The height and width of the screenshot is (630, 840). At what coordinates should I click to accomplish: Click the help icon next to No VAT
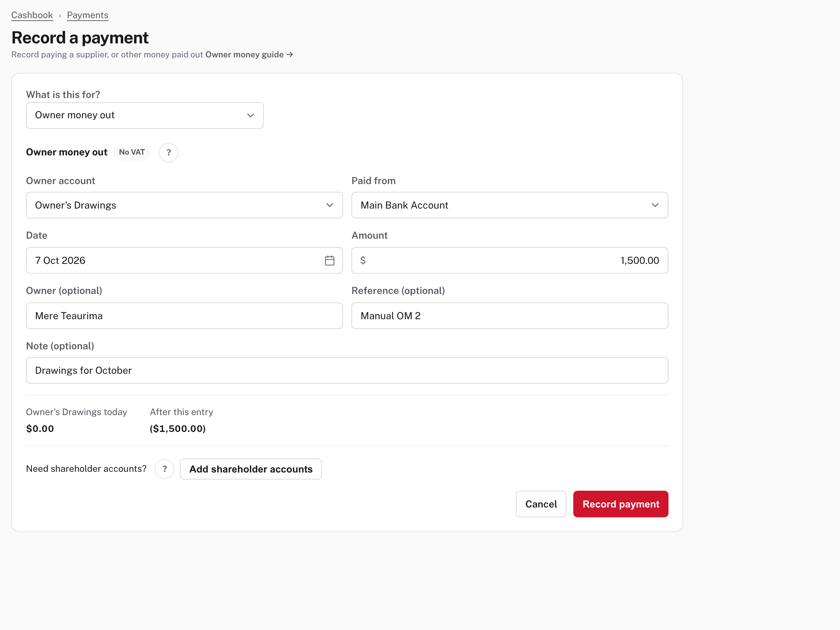point(169,152)
